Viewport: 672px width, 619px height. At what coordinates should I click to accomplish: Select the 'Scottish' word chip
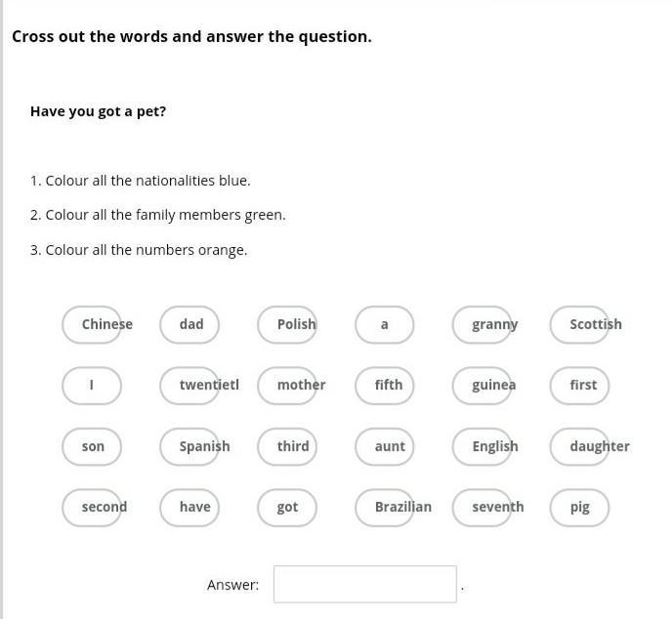[581, 324]
